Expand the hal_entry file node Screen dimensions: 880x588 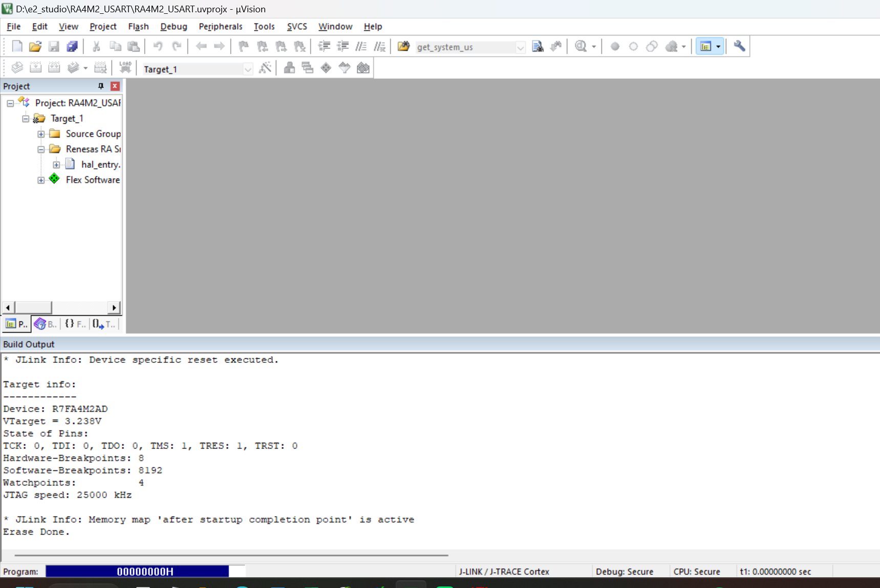pos(56,165)
